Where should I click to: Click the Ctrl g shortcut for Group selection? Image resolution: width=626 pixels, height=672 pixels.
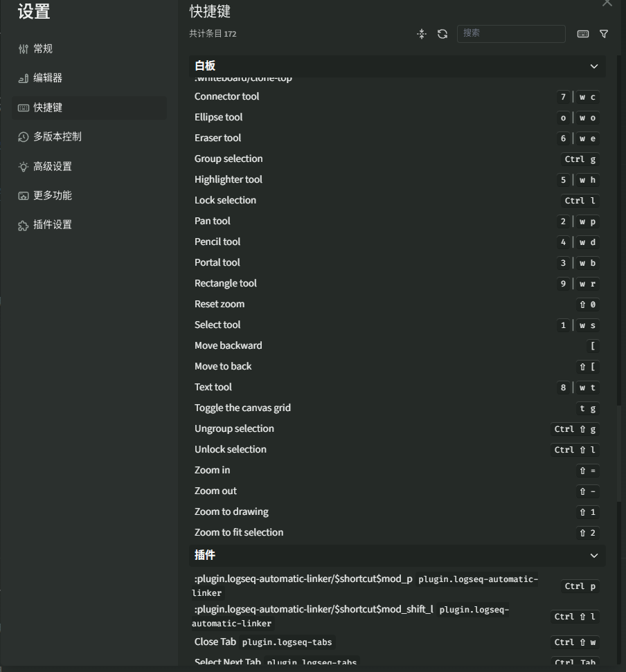click(x=580, y=159)
